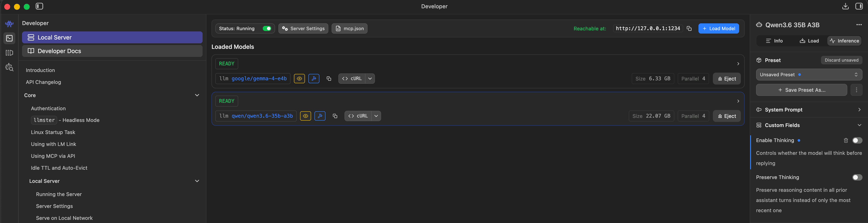Copy the google/gemma-4-e4b model identifier
Image resolution: width=868 pixels, height=223 pixels.
(329, 79)
